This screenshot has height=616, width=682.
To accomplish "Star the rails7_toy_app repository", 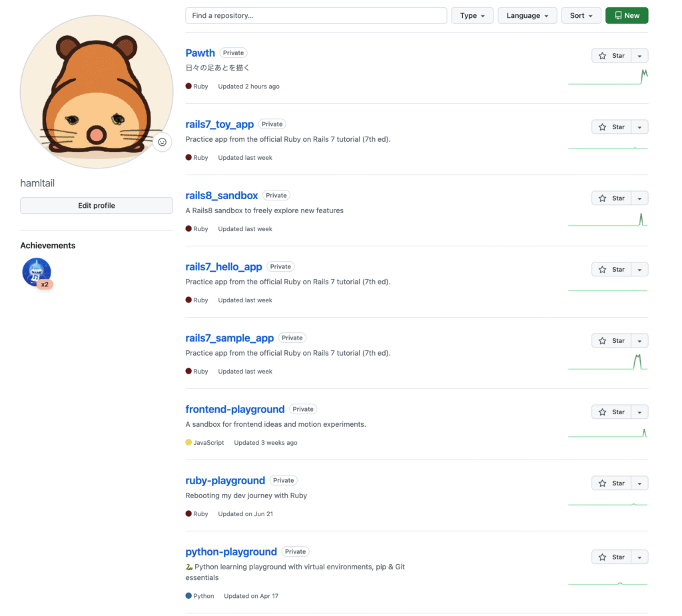I will point(611,127).
